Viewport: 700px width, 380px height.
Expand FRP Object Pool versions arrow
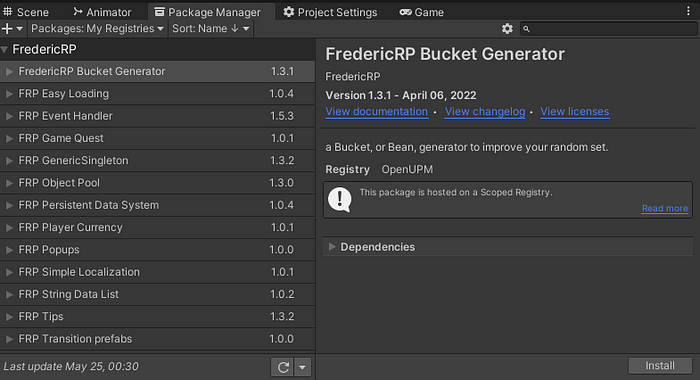pyautogui.click(x=9, y=183)
